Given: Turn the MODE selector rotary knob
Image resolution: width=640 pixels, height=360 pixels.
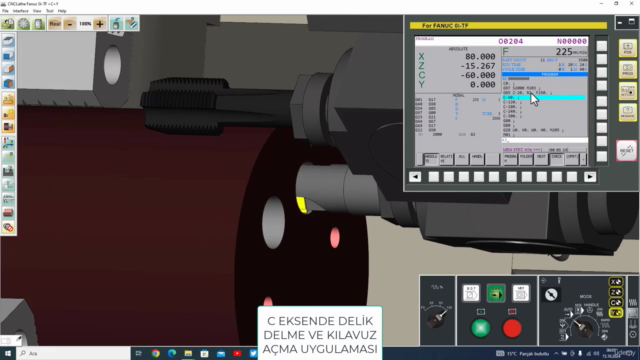Looking at the screenshot, I should 583,328.
